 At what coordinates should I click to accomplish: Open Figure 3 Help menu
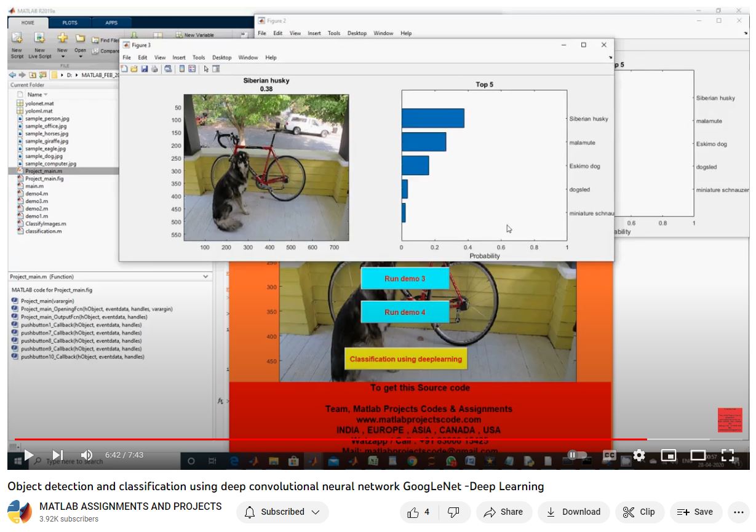click(271, 57)
